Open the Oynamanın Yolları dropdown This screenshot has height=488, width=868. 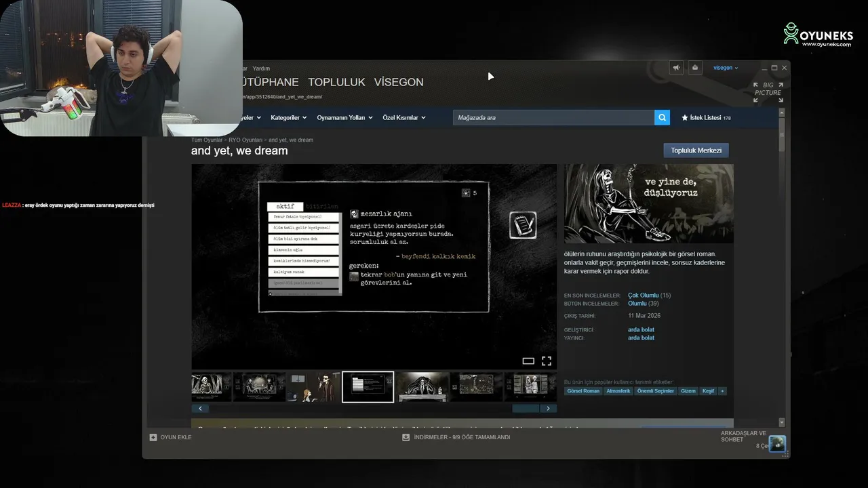tap(344, 117)
